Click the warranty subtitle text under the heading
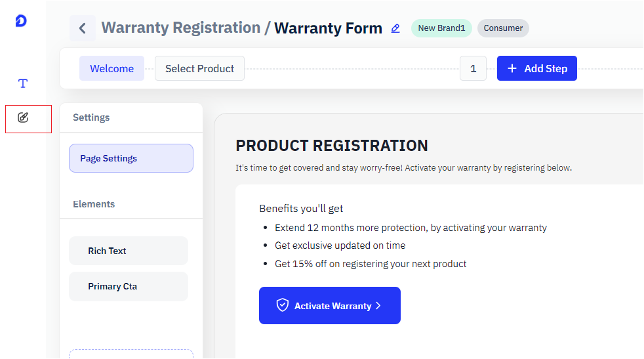The height and width of the screenshot is (359, 644). (x=403, y=168)
